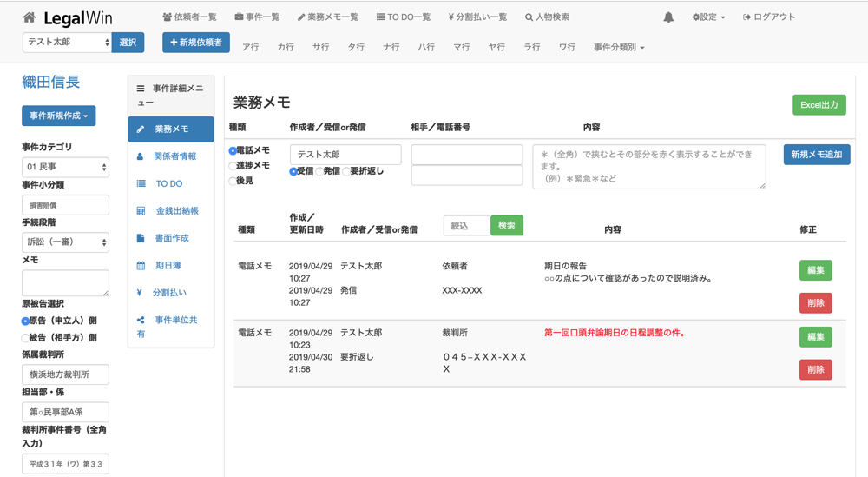The image size is (868, 477).
Task: Click the list icon beside TO DO
Action: [x=141, y=183]
